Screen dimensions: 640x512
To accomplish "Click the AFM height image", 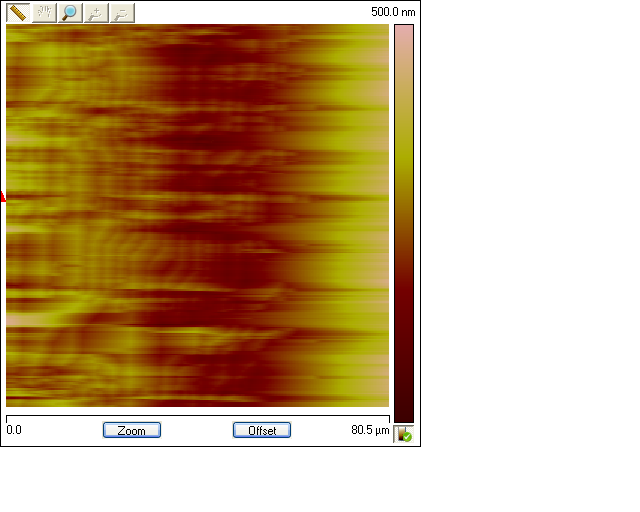I will [198, 216].
